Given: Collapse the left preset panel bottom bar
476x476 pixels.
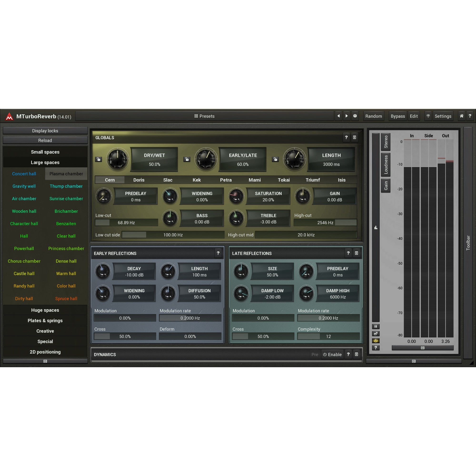Looking at the screenshot, I should 45,361.
